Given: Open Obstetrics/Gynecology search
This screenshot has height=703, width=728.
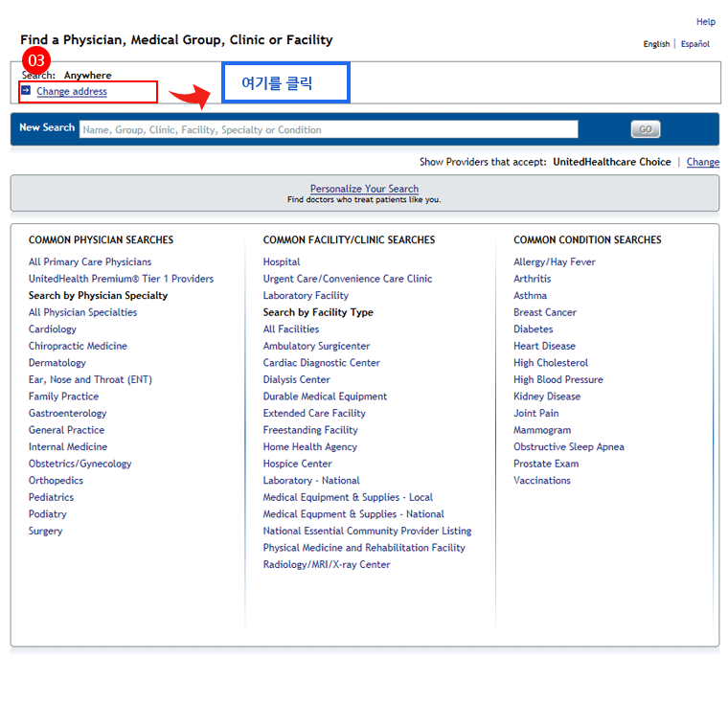Looking at the screenshot, I should point(80,464).
